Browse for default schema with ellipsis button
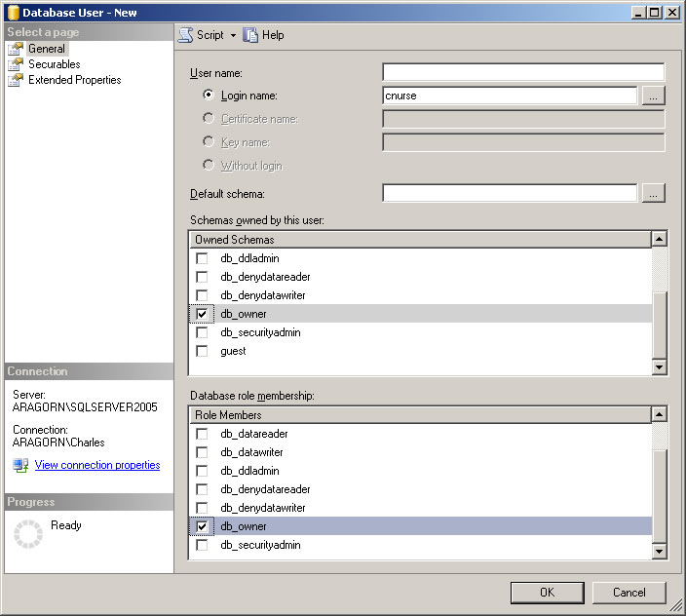 click(x=654, y=193)
